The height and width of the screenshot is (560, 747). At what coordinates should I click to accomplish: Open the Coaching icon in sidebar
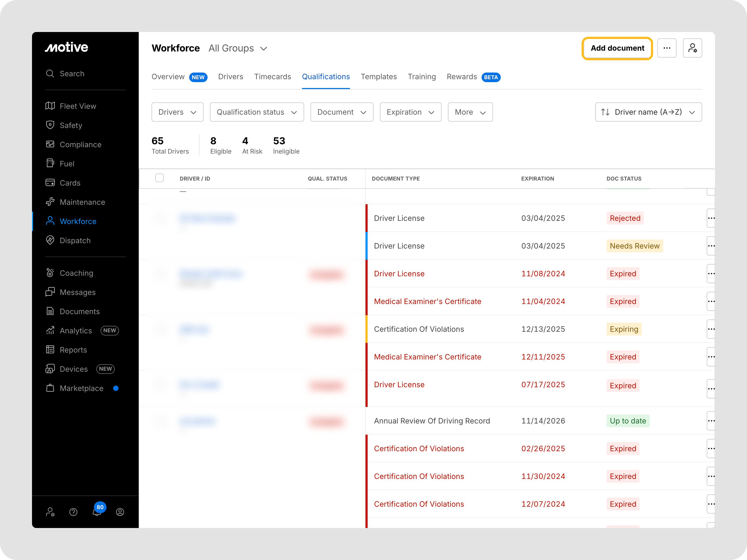(50, 273)
